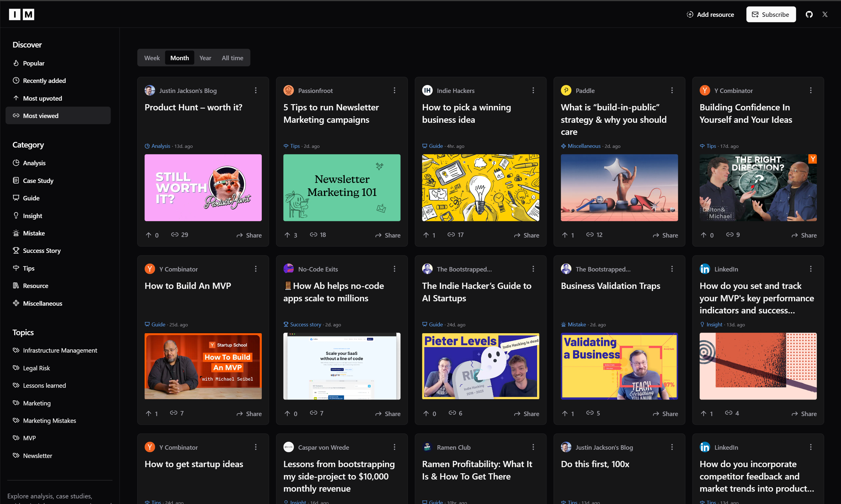Select Most viewed in sidebar
Image resolution: width=841 pixels, height=504 pixels.
point(58,115)
